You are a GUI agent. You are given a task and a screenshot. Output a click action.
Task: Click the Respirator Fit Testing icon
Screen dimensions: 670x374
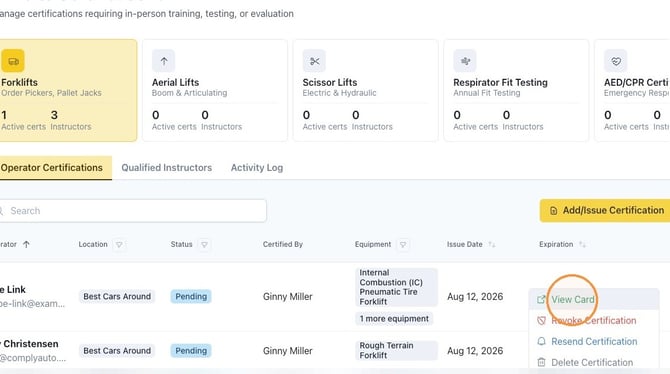point(465,61)
